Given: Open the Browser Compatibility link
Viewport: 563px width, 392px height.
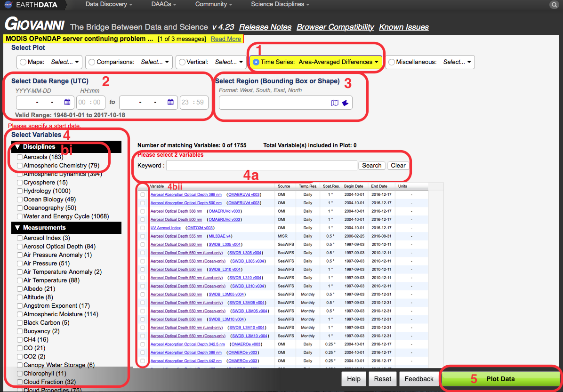Looking at the screenshot, I should click(335, 27).
